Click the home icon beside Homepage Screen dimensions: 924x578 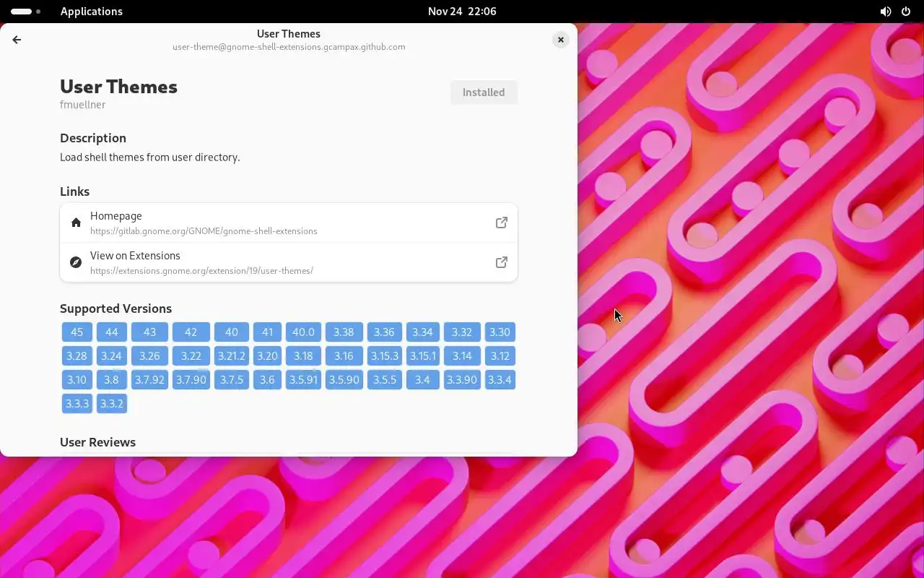pos(76,223)
